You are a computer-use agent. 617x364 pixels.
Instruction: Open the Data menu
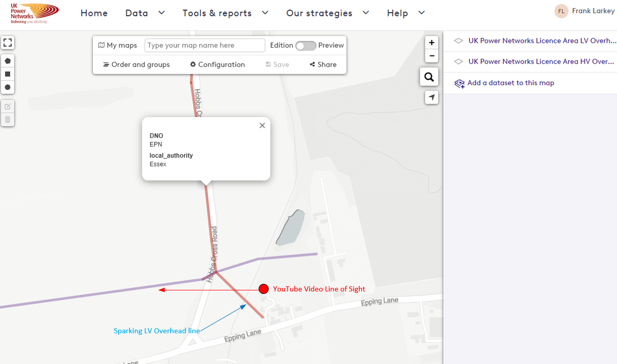pos(137,13)
